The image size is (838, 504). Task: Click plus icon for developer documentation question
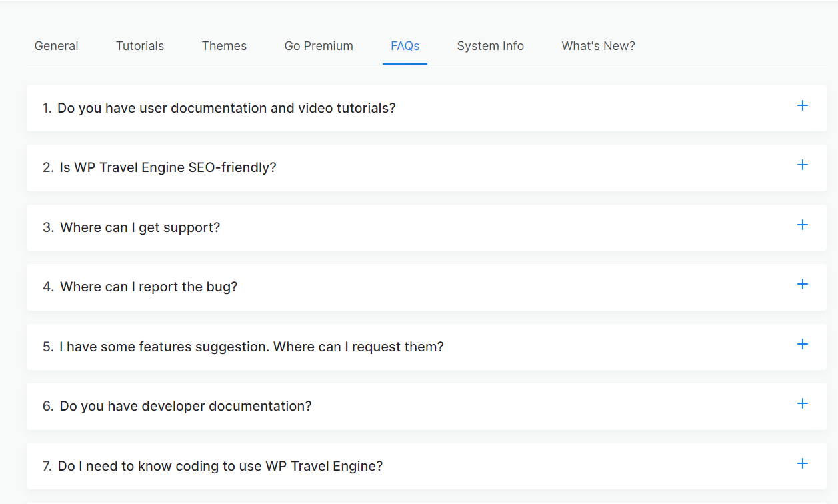coord(803,403)
